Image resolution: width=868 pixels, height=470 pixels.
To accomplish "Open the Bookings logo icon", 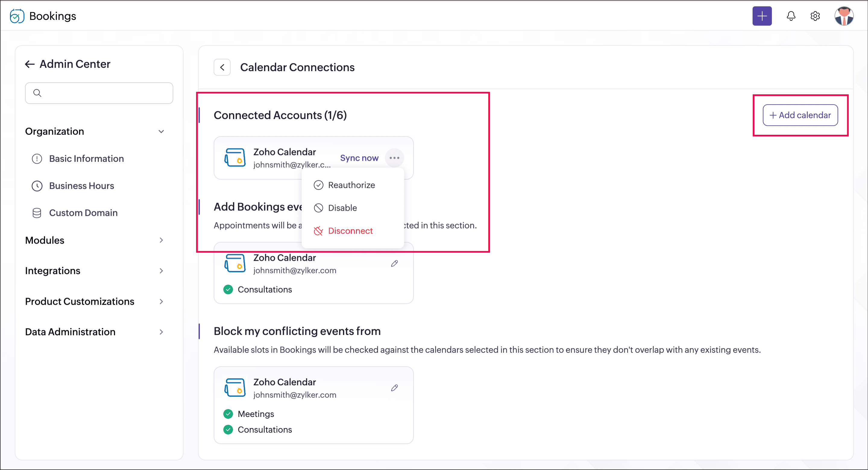I will (x=17, y=16).
